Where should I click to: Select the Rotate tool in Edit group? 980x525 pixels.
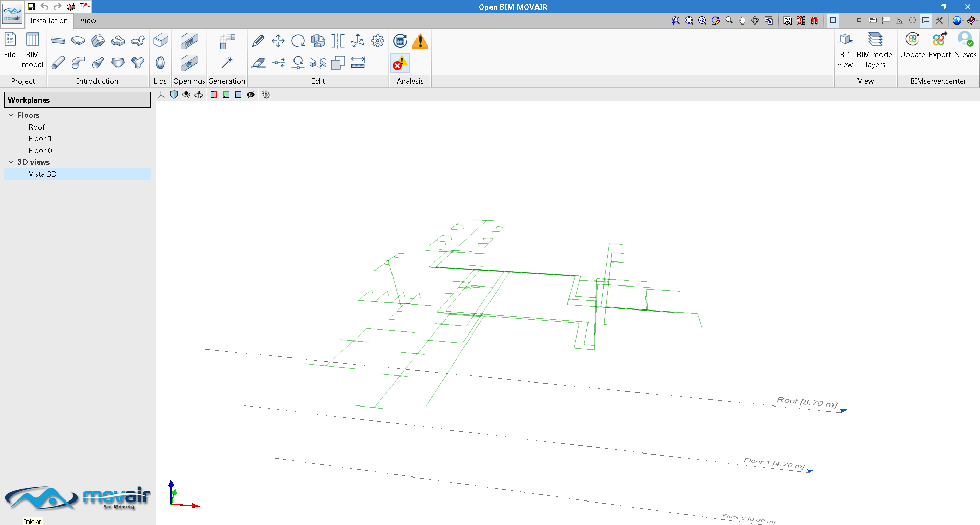pos(298,41)
